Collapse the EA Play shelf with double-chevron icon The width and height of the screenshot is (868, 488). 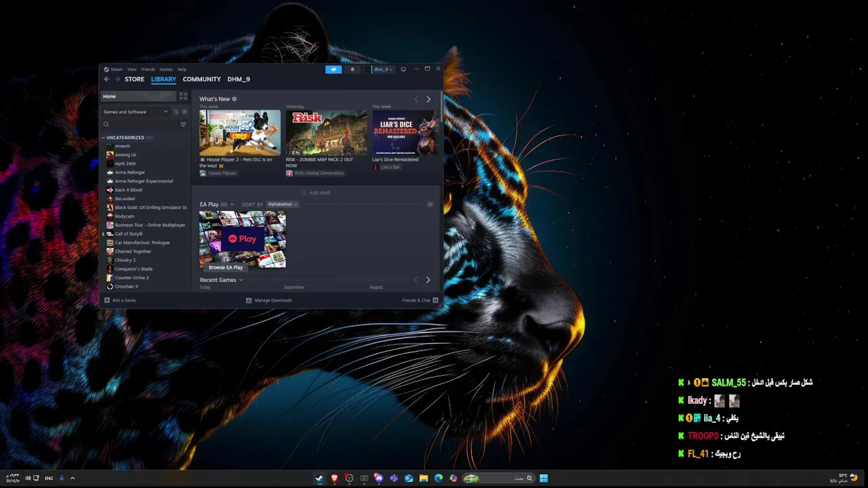[x=430, y=204]
